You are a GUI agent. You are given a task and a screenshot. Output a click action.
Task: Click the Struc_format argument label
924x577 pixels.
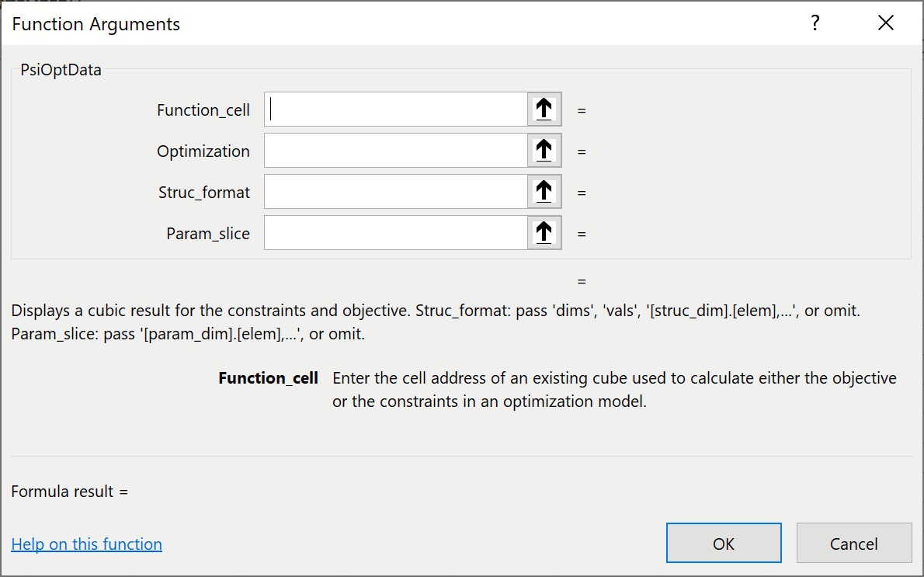tap(204, 193)
